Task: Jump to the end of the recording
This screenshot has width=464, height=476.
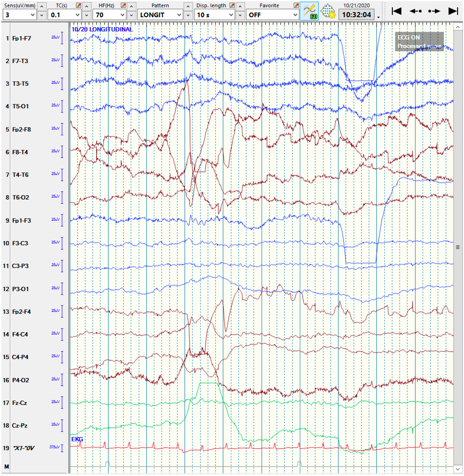Action: pyautogui.click(x=453, y=11)
